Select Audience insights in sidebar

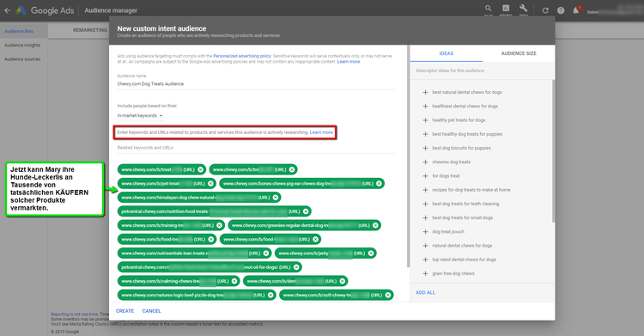pyautogui.click(x=22, y=46)
